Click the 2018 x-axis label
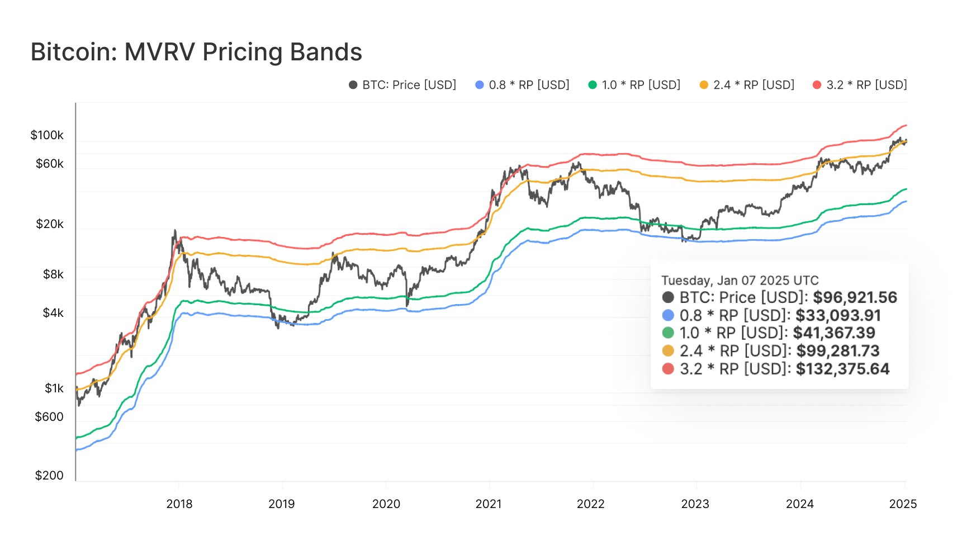The height and width of the screenshot is (560, 976). pos(179,504)
